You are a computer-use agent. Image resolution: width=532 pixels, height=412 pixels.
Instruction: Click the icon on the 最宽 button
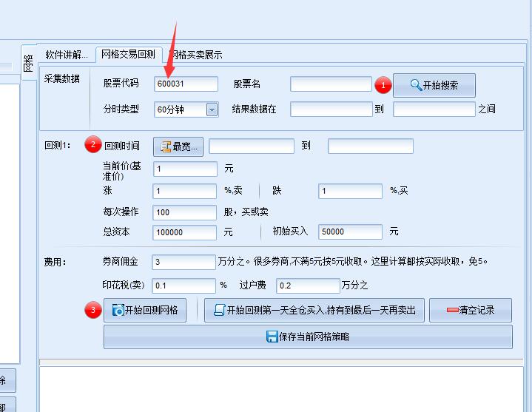165,146
